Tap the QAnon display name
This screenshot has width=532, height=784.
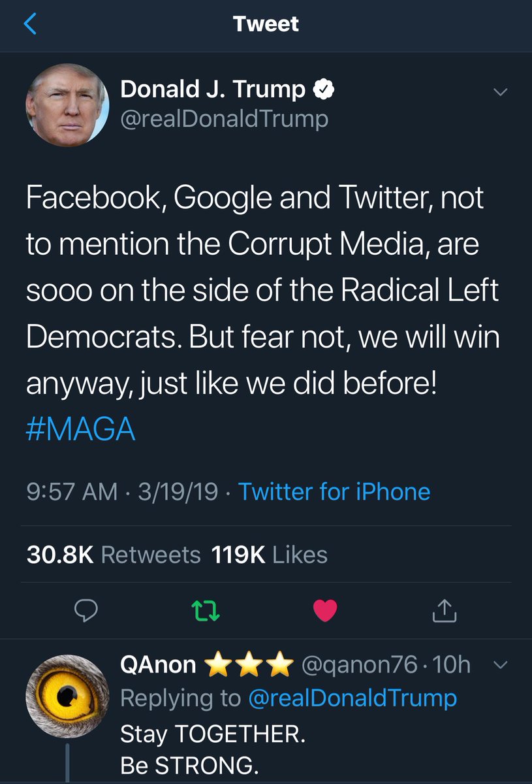coord(159,665)
